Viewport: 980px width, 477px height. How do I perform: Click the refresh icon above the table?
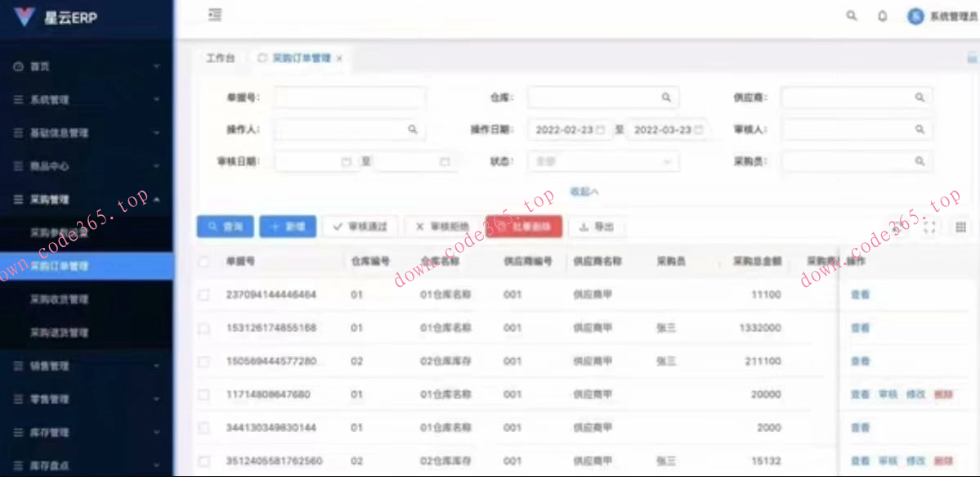[897, 227]
